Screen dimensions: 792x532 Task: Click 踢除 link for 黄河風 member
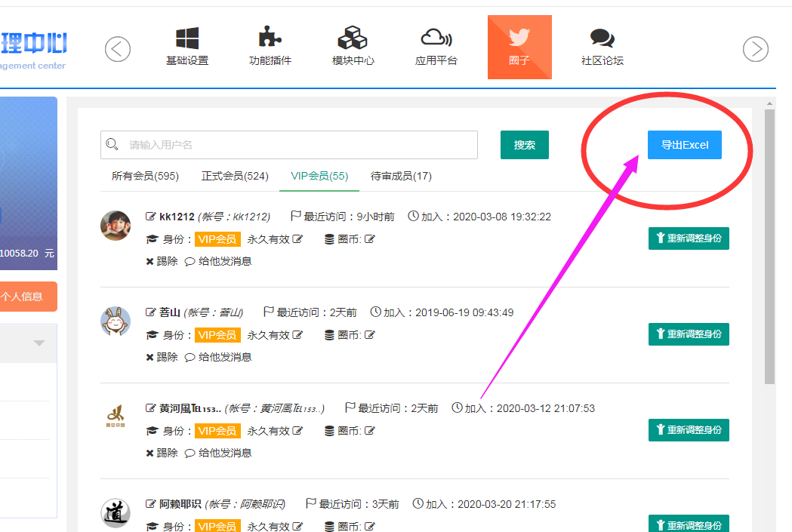pyautogui.click(x=162, y=453)
